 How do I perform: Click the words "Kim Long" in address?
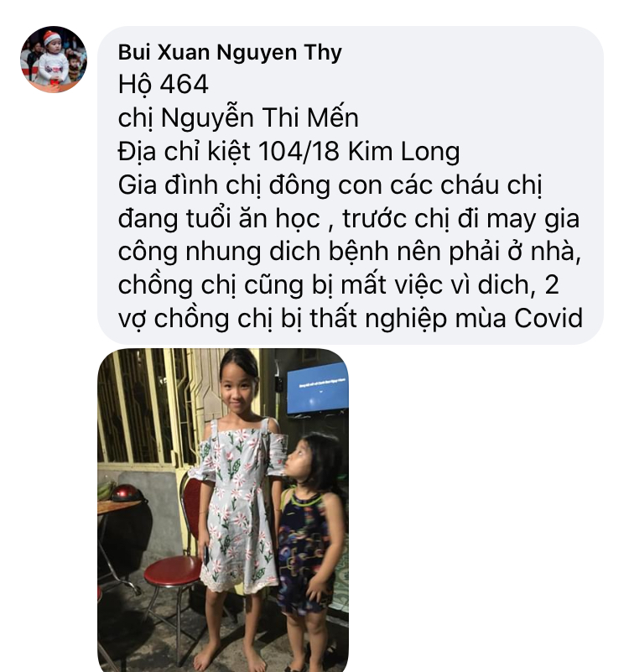pyautogui.click(x=403, y=152)
